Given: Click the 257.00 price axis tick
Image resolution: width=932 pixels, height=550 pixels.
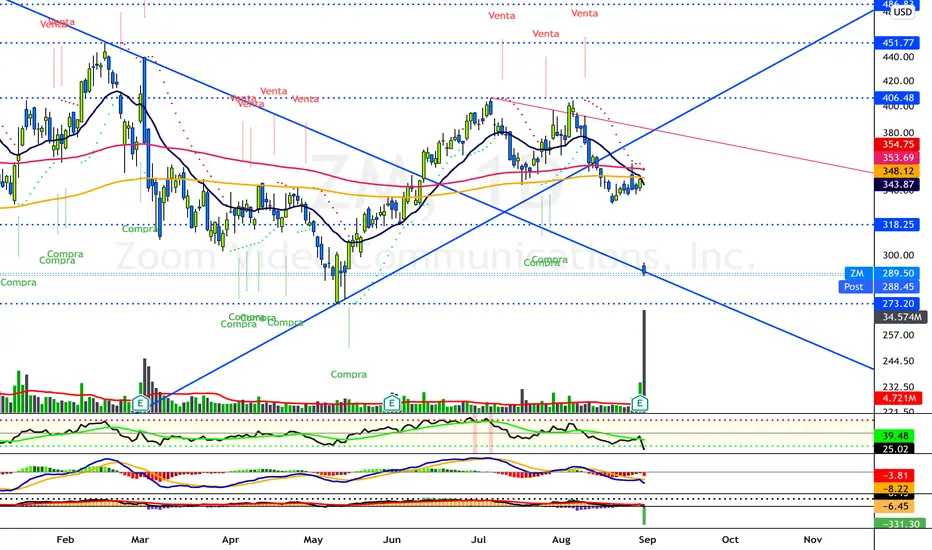Looking at the screenshot, I should (x=899, y=335).
